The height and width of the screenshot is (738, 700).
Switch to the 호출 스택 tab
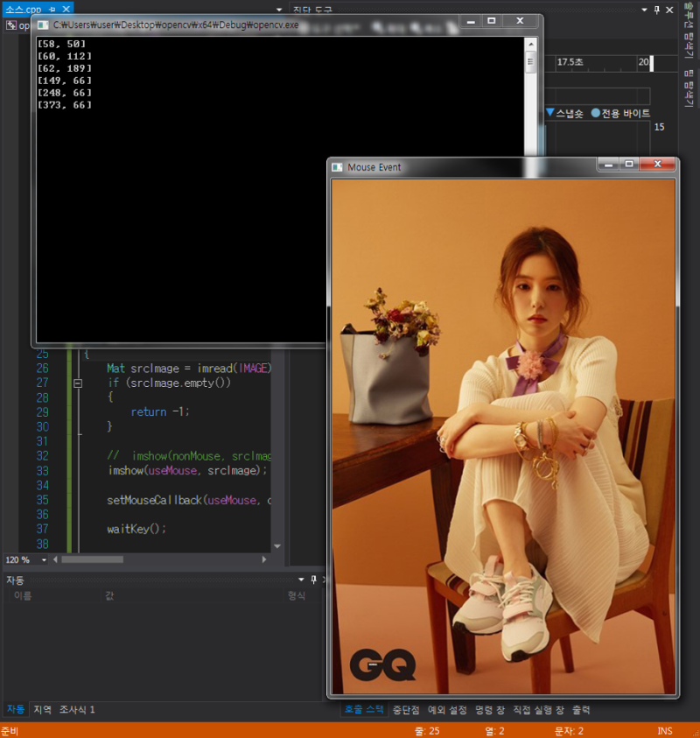(x=364, y=709)
